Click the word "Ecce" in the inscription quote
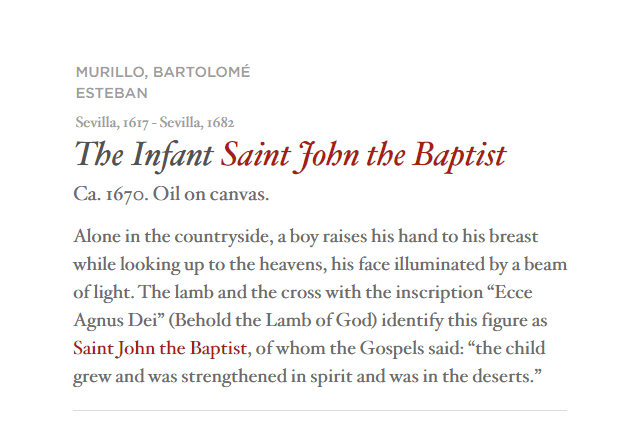 pos(514,292)
